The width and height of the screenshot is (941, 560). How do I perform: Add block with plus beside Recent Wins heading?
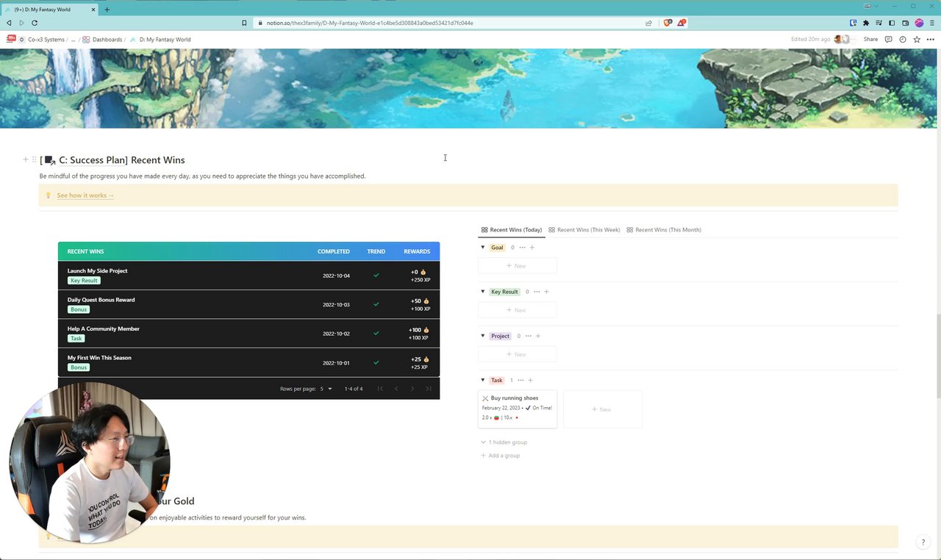[26, 159]
